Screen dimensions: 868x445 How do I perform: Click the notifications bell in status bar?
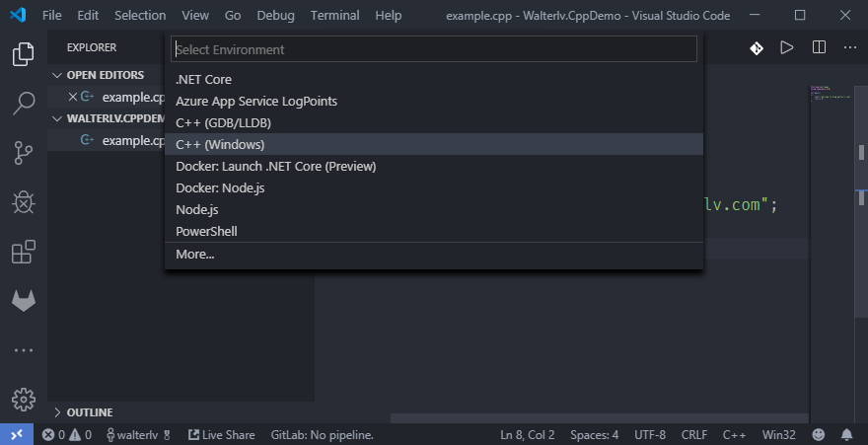[x=846, y=434]
